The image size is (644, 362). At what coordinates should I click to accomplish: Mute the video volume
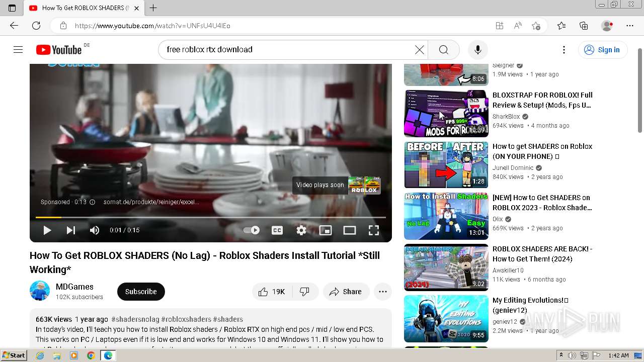[x=95, y=230]
